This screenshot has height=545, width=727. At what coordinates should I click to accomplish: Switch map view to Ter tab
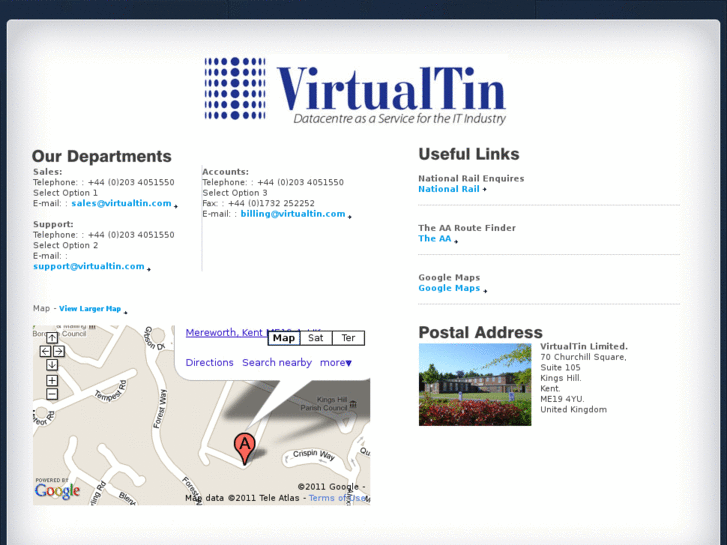pos(348,338)
